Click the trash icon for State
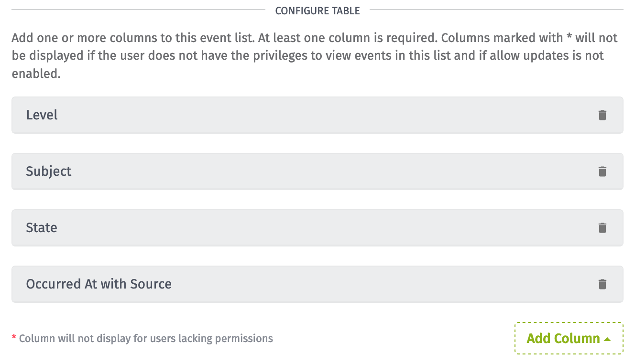Image resolution: width=635 pixels, height=364 pixels. click(x=602, y=228)
